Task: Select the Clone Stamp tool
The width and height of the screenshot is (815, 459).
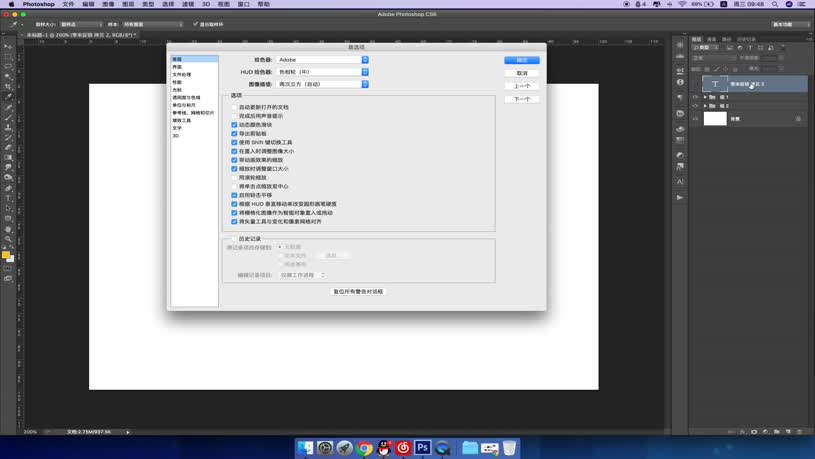Action: coord(8,127)
